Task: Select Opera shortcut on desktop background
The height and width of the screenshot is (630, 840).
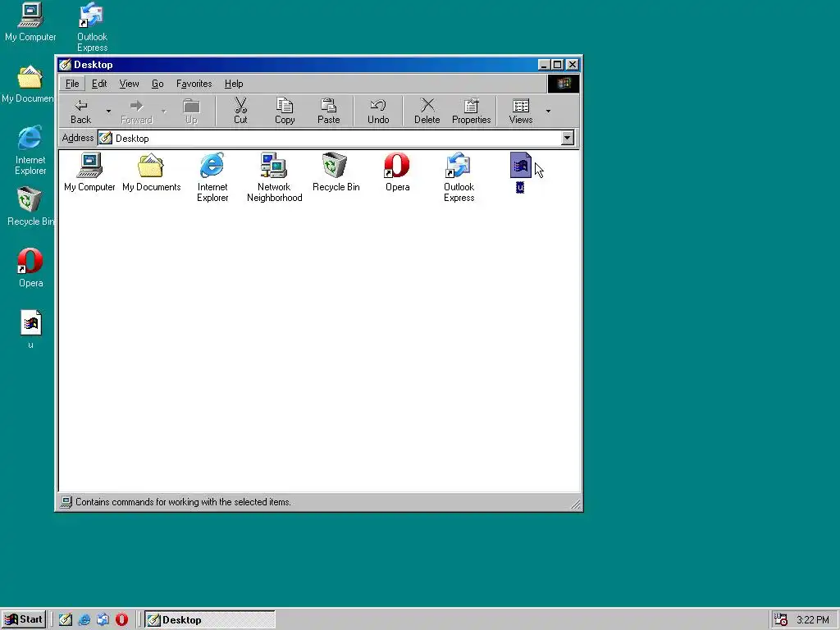Action: point(30,268)
